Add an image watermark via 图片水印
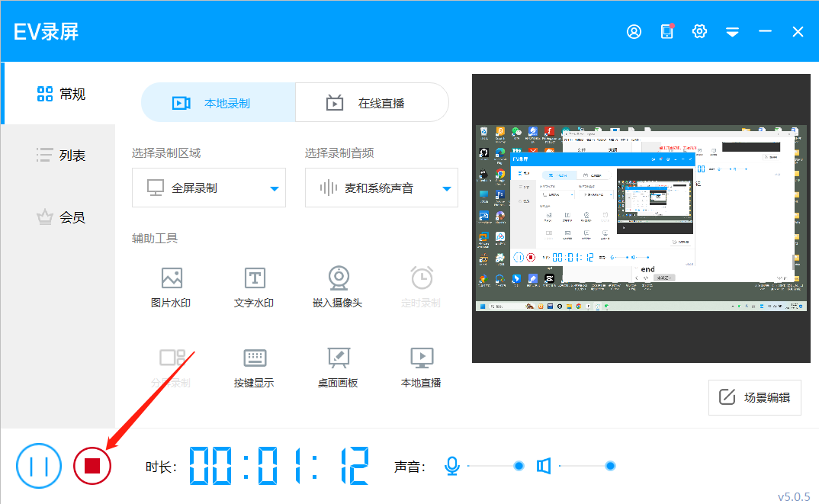This screenshot has height=504, width=819. point(171,287)
